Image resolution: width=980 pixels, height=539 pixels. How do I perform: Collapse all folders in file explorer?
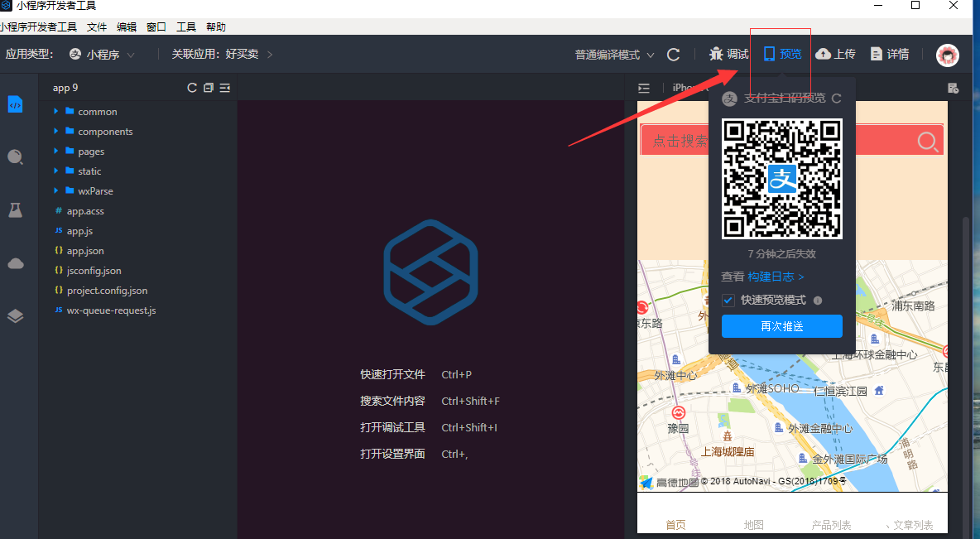pos(209,88)
